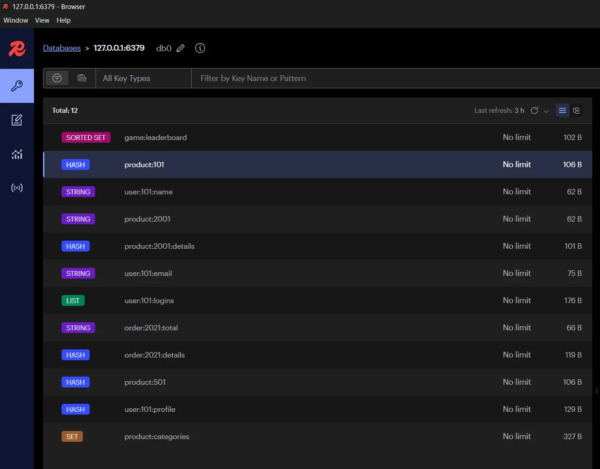
Task: Open the Workbench editor icon in sidebar
Action: pyautogui.click(x=16, y=120)
